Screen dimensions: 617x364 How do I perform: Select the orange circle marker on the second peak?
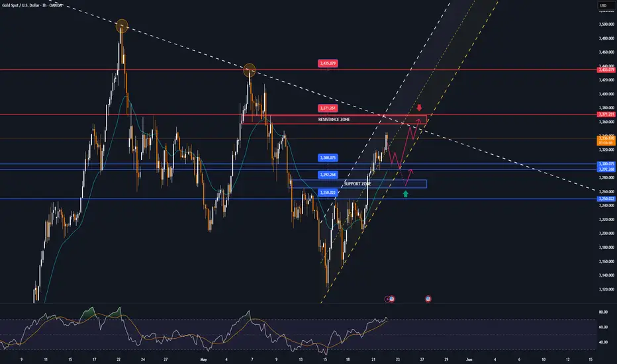pos(250,70)
